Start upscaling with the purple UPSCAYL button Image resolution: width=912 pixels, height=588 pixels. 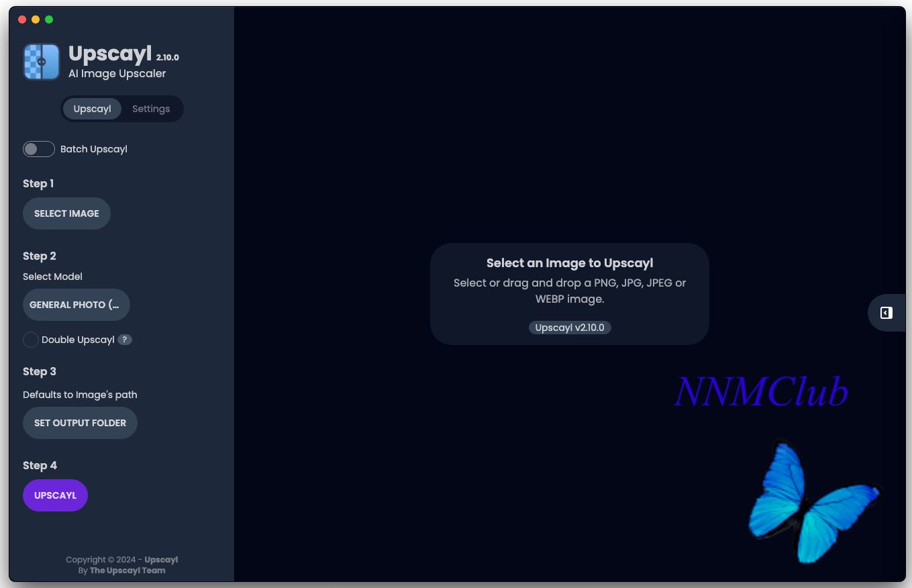pyautogui.click(x=55, y=495)
